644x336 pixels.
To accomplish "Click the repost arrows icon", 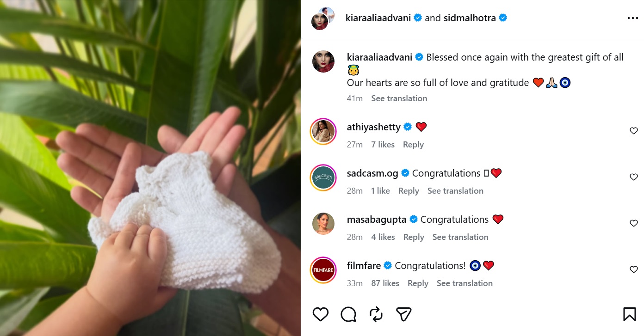I will (376, 314).
